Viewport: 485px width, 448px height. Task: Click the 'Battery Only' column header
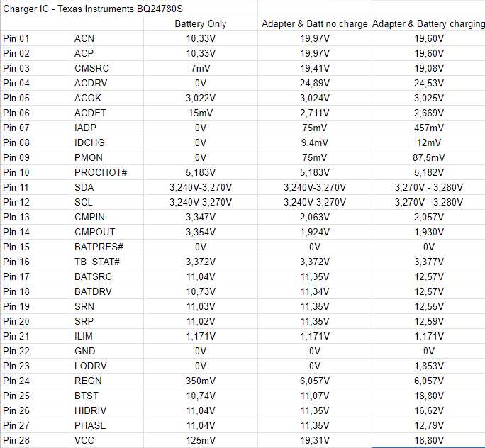pos(201,24)
